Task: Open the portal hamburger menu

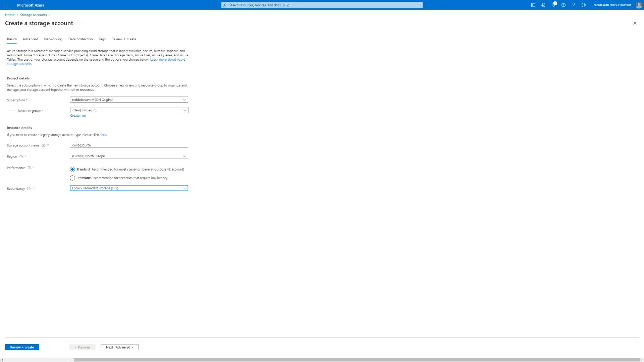Action: (x=6, y=5)
